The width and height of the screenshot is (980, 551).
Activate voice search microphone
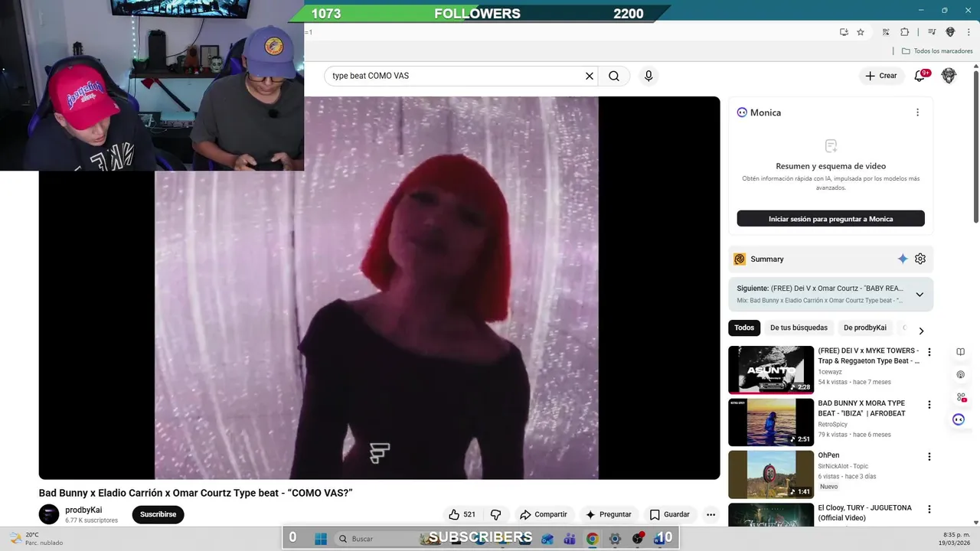coord(648,76)
